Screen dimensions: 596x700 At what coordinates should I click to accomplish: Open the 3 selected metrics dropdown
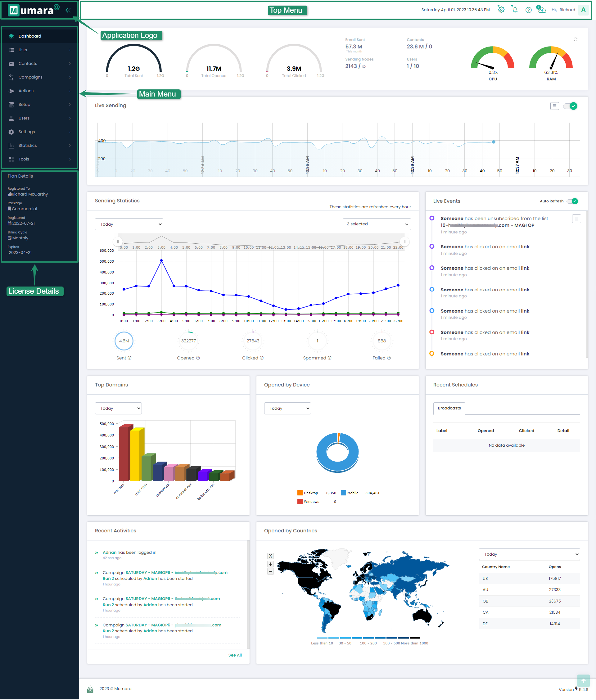[377, 224]
